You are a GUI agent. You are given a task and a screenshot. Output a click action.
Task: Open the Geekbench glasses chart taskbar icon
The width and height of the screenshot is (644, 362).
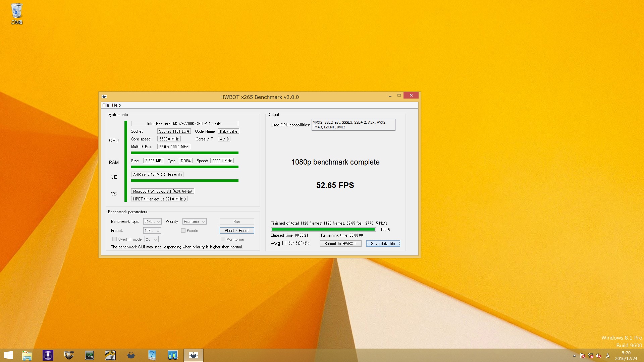173,355
